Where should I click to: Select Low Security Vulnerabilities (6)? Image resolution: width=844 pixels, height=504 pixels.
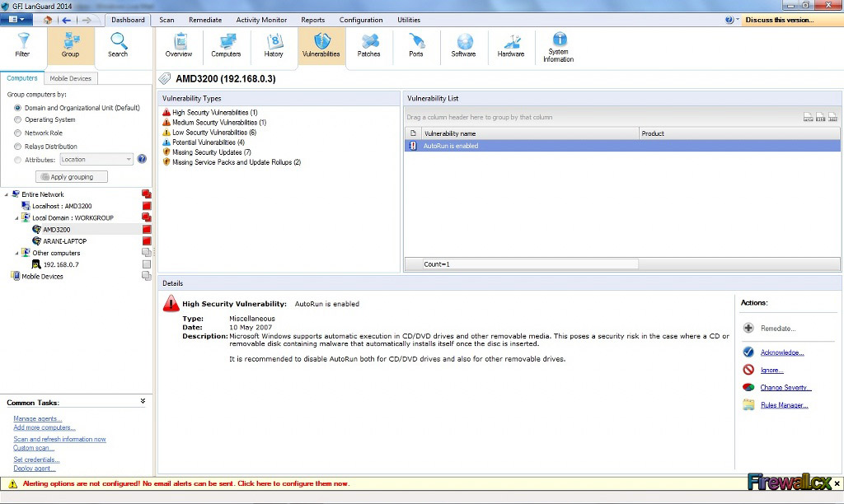coord(209,133)
